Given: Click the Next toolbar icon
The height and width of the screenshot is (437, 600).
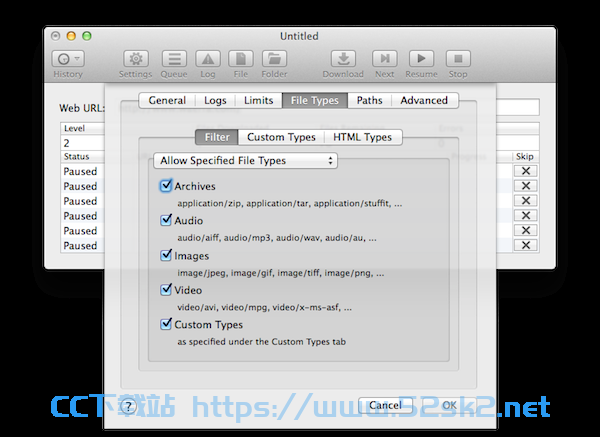Looking at the screenshot, I should pos(385,59).
